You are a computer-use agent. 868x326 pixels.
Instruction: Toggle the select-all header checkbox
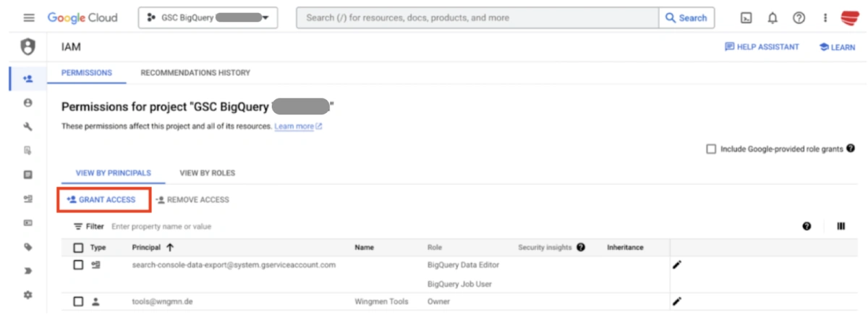point(78,247)
